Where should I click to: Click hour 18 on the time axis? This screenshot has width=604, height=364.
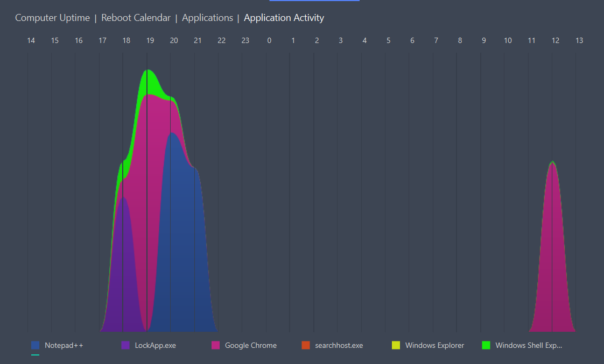[x=127, y=40]
